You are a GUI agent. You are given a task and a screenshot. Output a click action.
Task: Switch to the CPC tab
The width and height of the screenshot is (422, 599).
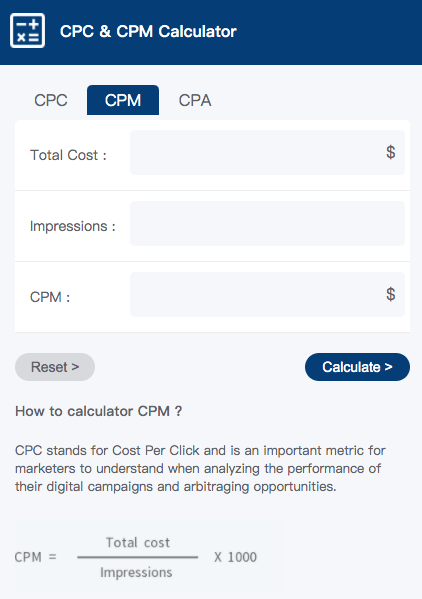pos(51,100)
